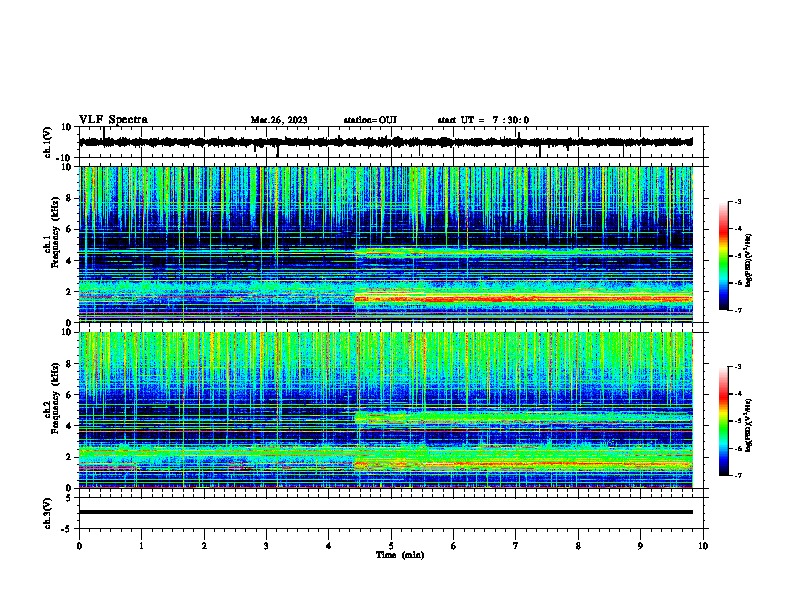Screen dimensions: 792x612
Task: Click the "ch.3(V)" axis label
Action: pyautogui.click(x=48, y=513)
